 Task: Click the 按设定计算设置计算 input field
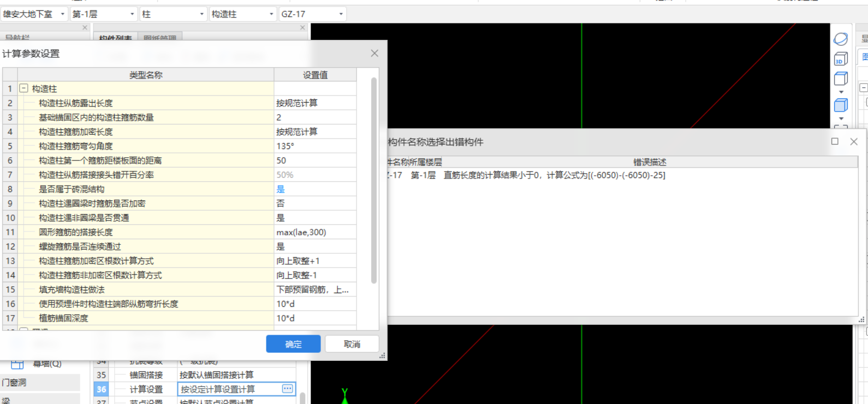click(237, 389)
